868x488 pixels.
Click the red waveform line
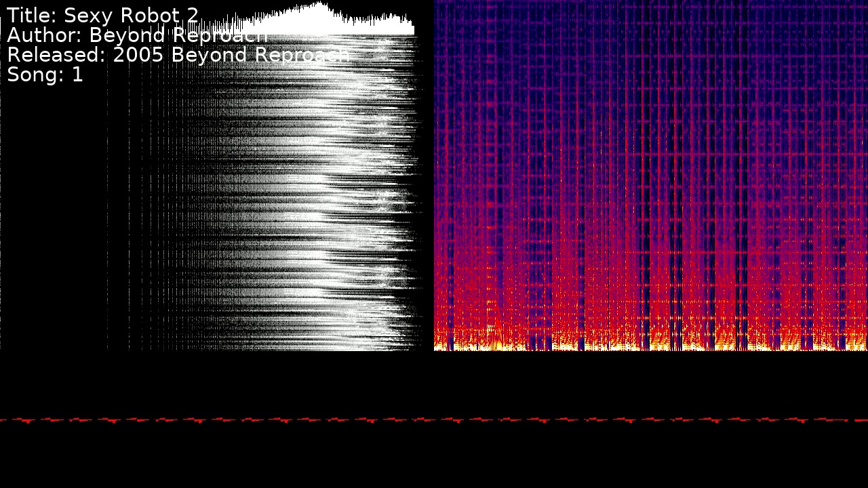point(434,420)
